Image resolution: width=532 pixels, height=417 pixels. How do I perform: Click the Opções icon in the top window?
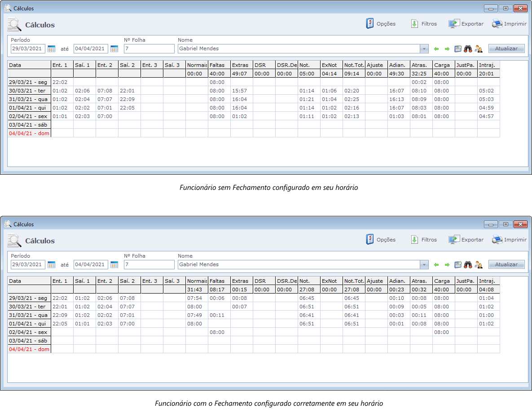[370, 24]
